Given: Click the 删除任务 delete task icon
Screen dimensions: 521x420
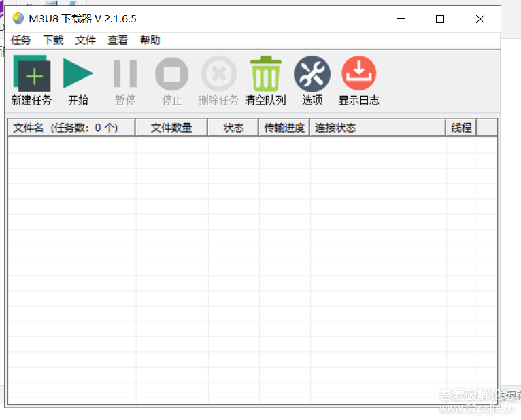Looking at the screenshot, I should (219, 73).
